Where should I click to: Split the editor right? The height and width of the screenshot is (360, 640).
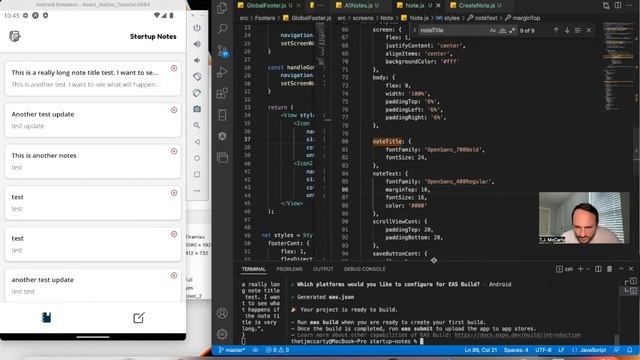[618, 5]
